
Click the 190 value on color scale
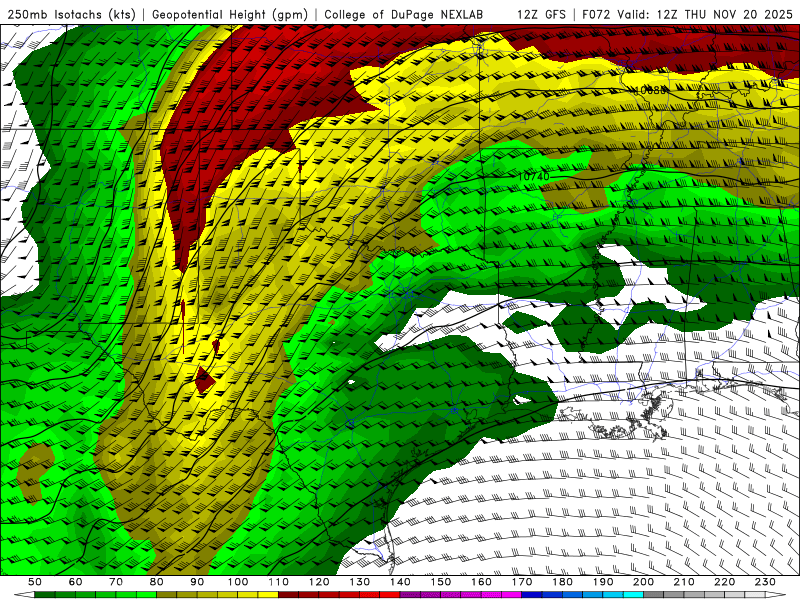(603, 582)
